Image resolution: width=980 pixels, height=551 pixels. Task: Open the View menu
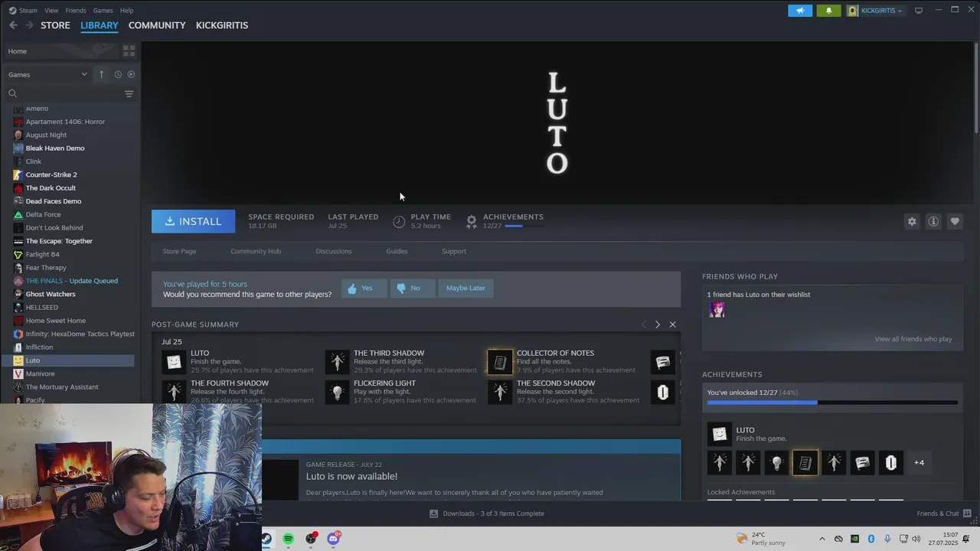pyautogui.click(x=51, y=10)
